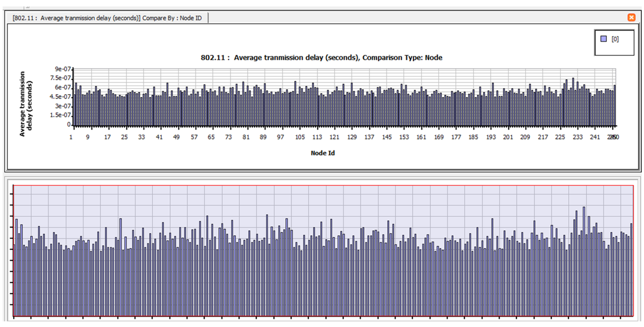The image size is (644, 327).
Task: Click x-axis label for node 233
Action: tap(577, 137)
